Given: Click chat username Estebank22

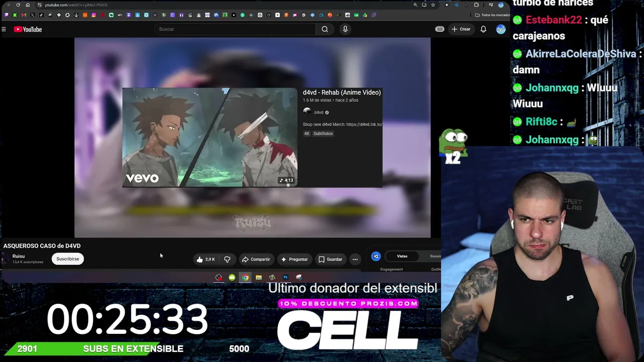Looking at the screenshot, I should click(553, 20).
